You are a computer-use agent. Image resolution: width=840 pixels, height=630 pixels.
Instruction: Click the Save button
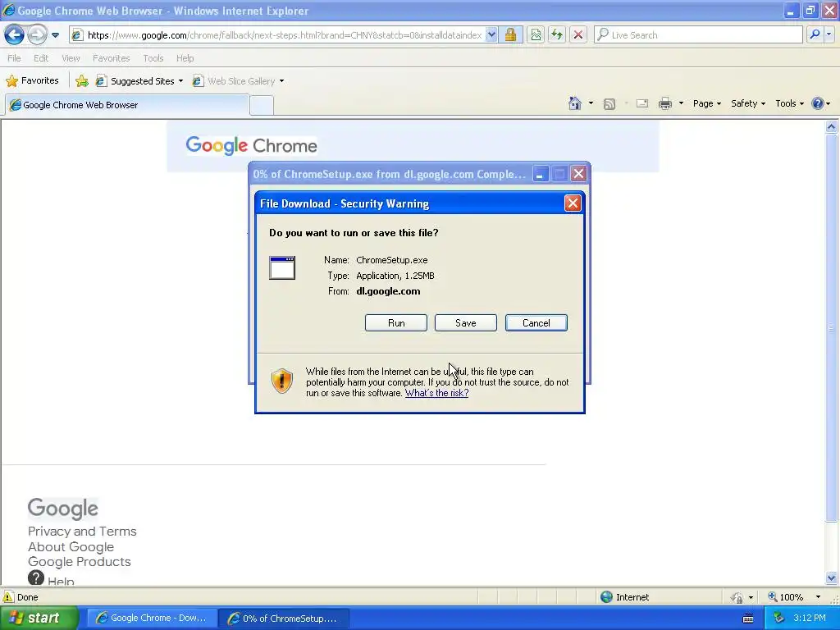(466, 323)
